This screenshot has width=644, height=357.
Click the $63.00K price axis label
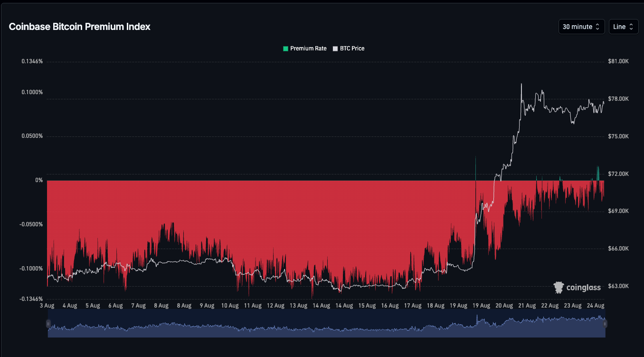618,286
